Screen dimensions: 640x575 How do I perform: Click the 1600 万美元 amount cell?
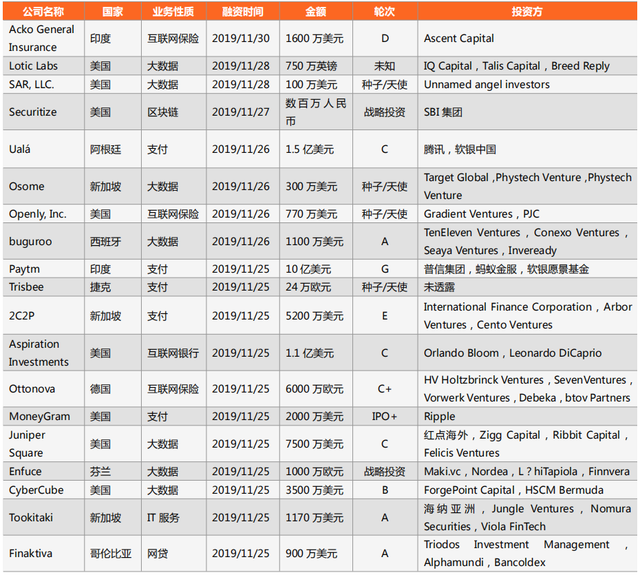click(314, 38)
